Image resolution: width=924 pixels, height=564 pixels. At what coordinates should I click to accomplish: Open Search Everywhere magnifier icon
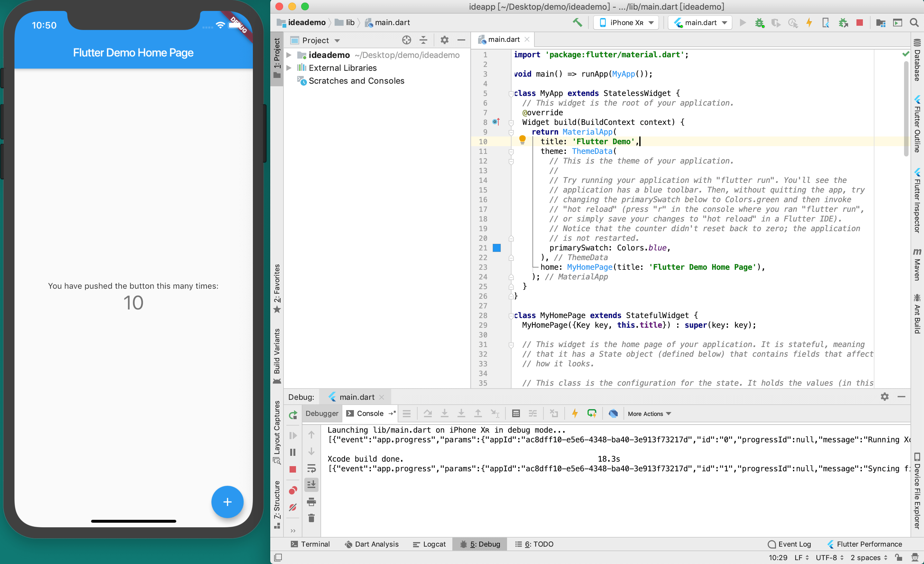pos(914,23)
